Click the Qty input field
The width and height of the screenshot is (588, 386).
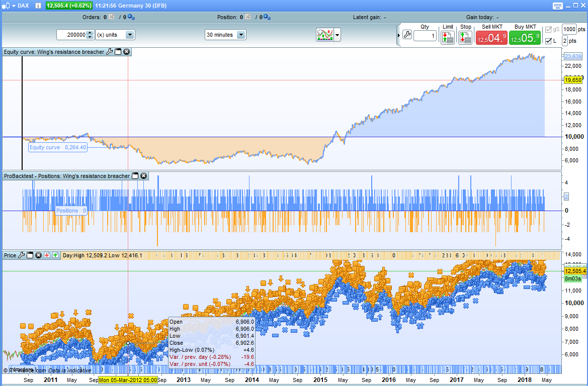(x=425, y=36)
